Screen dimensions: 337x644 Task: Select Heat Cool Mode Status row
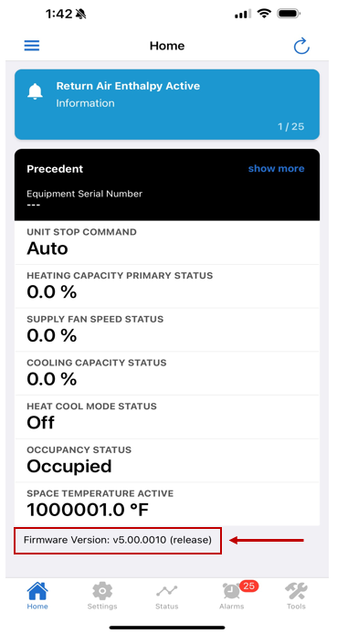click(x=167, y=417)
